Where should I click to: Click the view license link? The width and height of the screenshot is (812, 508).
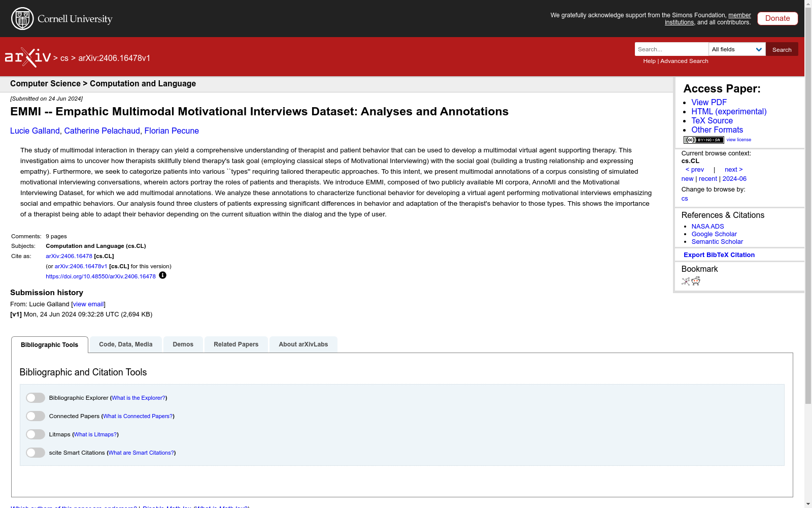click(x=739, y=140)
